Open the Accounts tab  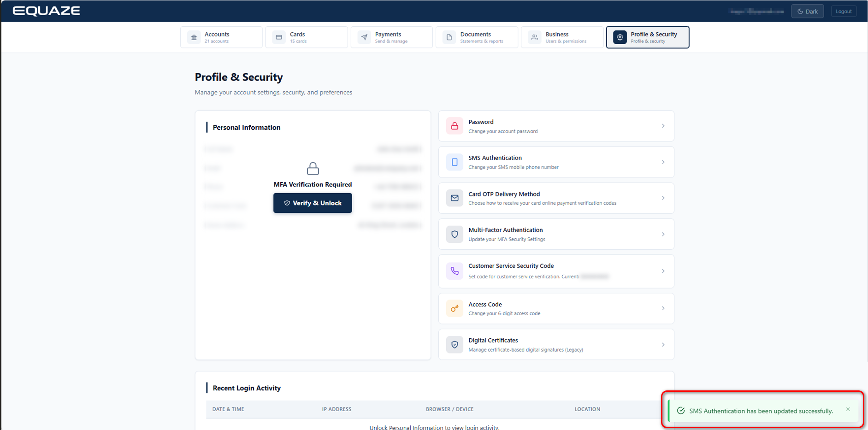(221, 37)
